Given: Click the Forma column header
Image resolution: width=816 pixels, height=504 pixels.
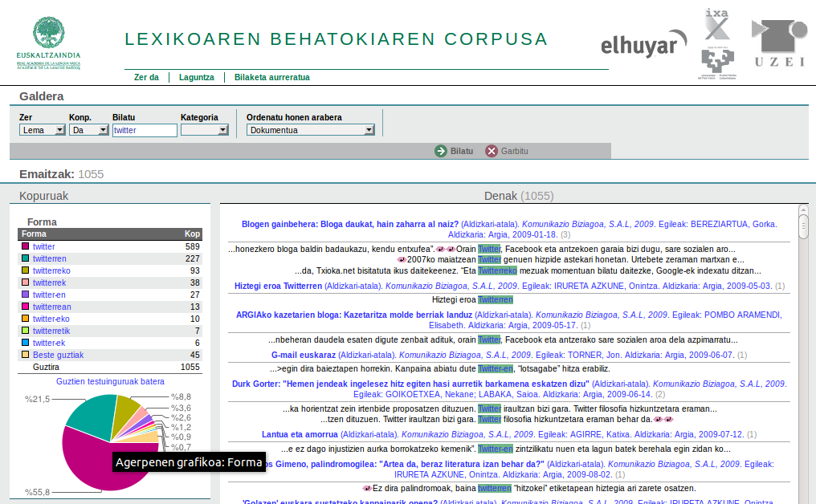Looking at the screenshot, I should coord(34,234).
